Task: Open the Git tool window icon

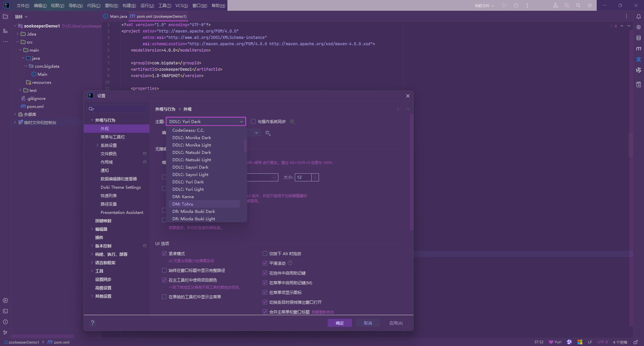Action: 5,333
